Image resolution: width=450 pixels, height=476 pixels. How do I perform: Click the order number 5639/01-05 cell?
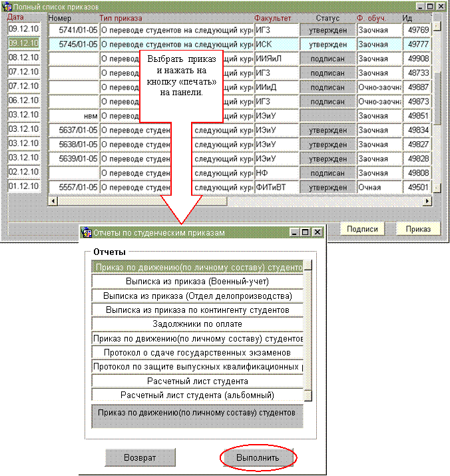coord(74,158)
